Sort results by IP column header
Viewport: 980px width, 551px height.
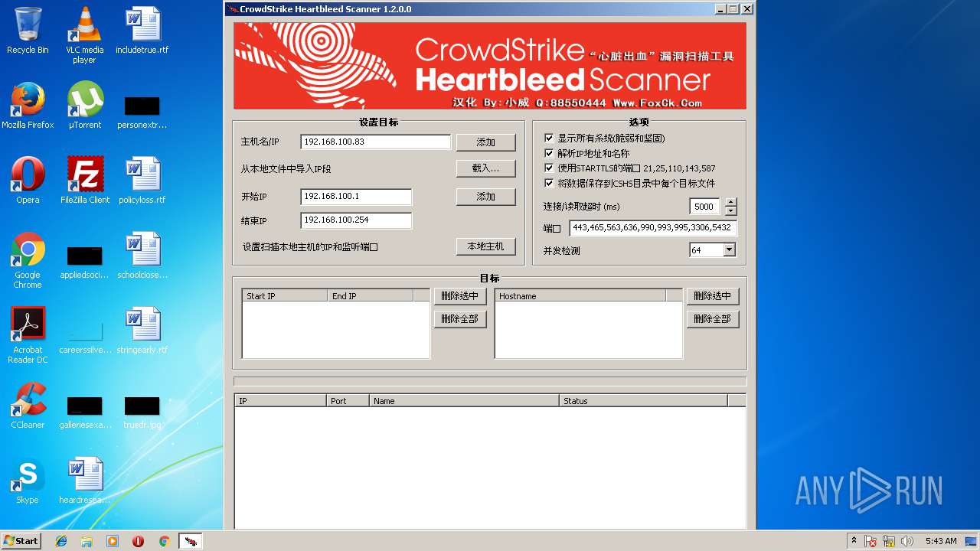coord(280,401)
